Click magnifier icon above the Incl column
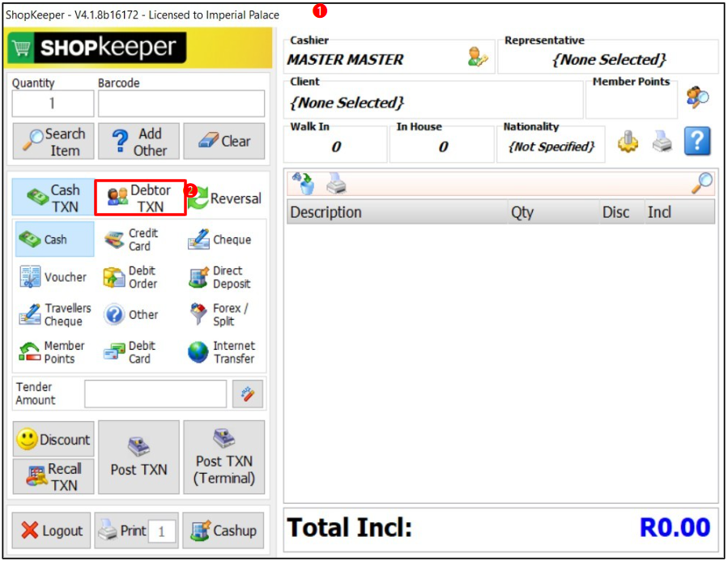The height and width of the screenshot is (562, 728). (x=701, y=182)
